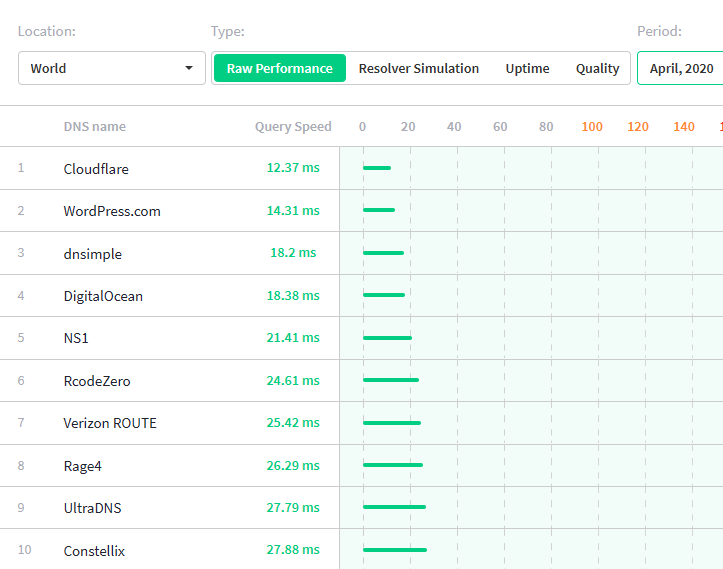This screenshot has width=723, height=569.
Task: Sort by the Query Speed column header
Action: point(292,127)
